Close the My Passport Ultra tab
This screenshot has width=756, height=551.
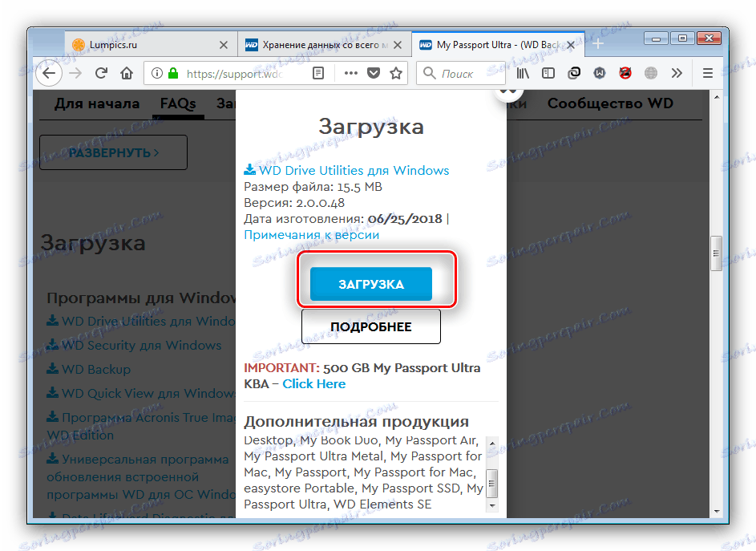pyautogui.click(x=570, y=45)
